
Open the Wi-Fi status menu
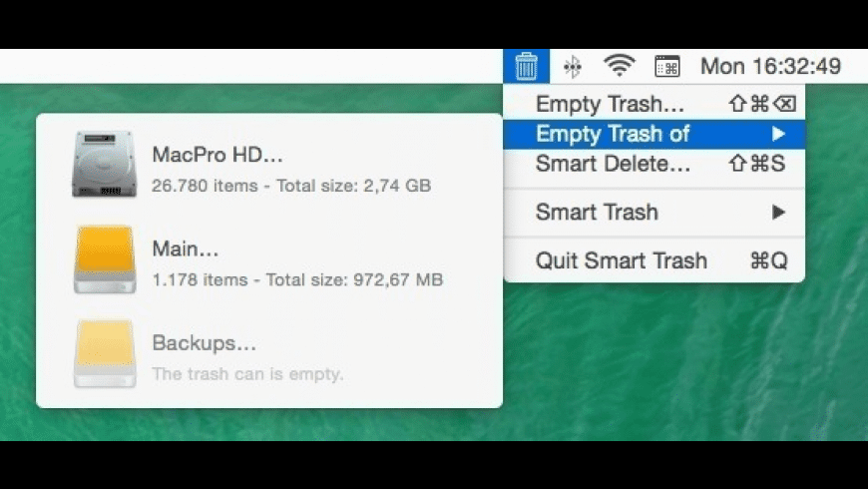coord(619,66)
